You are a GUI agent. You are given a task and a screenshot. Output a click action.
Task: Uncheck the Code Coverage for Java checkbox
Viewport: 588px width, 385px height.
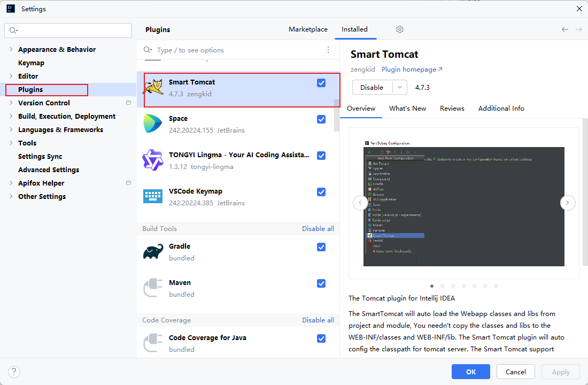click(x=321, y=338)
